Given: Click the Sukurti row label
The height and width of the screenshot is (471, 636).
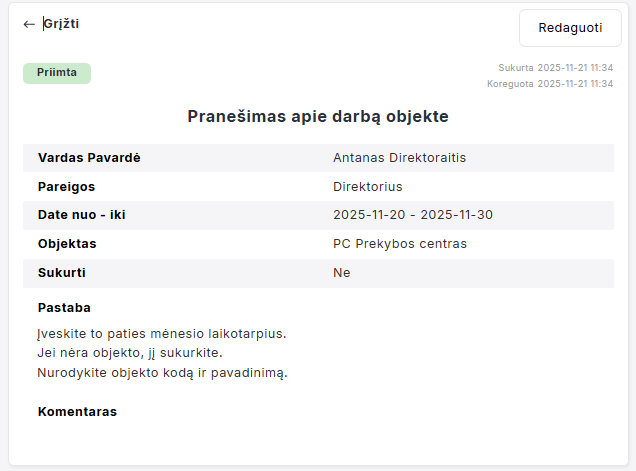Looking at the screenshot, I should (62, 273).
